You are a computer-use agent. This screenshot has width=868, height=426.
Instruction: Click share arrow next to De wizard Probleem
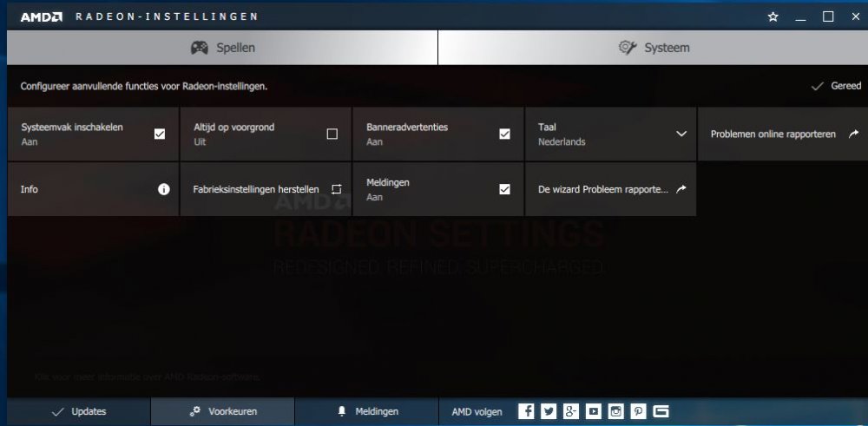[681, 188]
